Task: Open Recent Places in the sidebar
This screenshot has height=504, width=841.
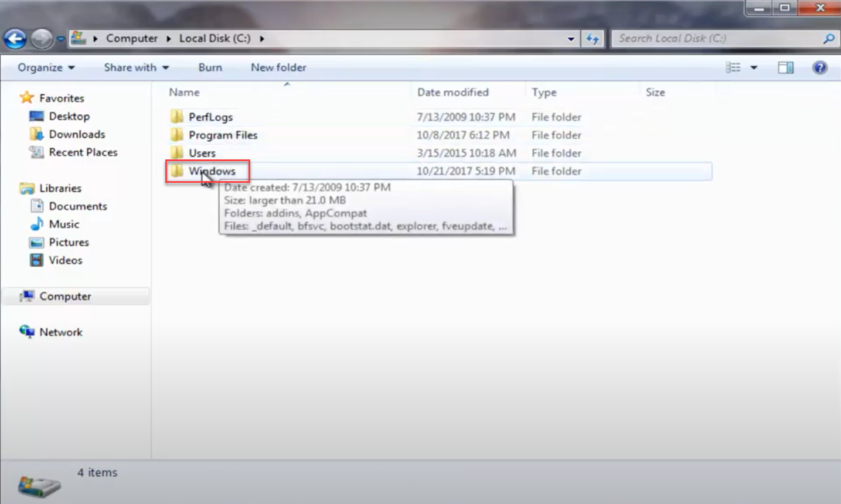Action: coord(83,152)
